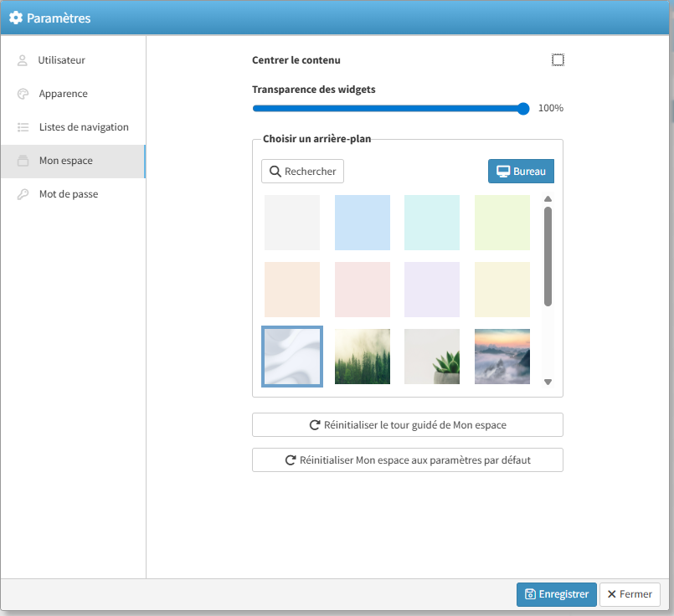
Task: Click the gear icon in Paramètres title
Action: click(x=15, y=18)
